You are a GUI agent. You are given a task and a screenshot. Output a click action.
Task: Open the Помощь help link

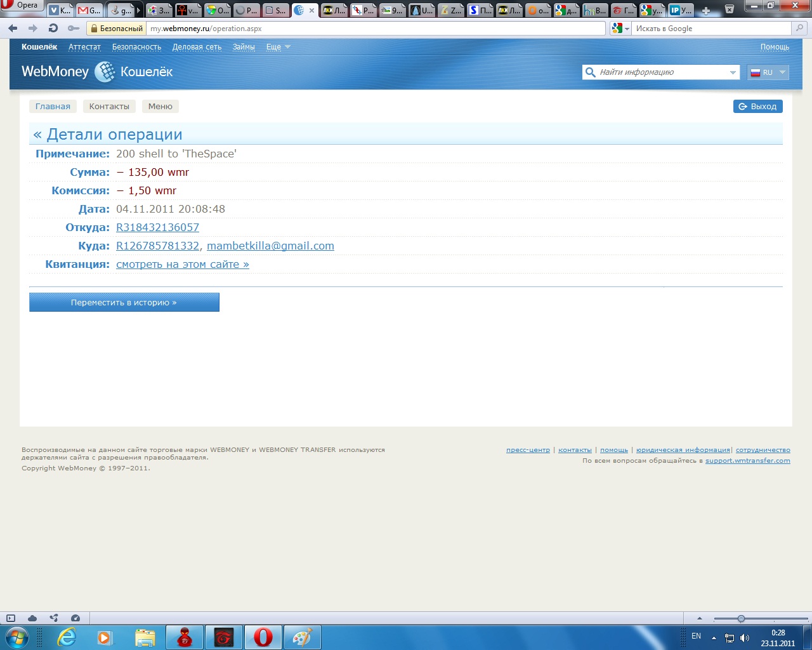pyautogui.click(x=775, y=47)
